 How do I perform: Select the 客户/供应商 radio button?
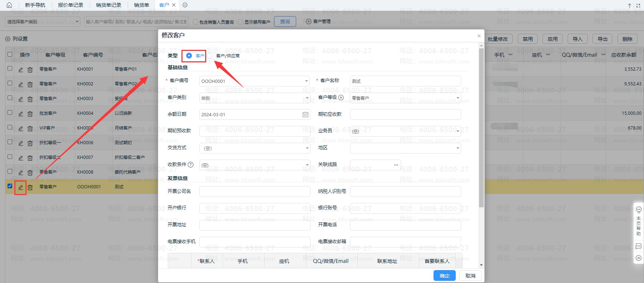point(210,56)
